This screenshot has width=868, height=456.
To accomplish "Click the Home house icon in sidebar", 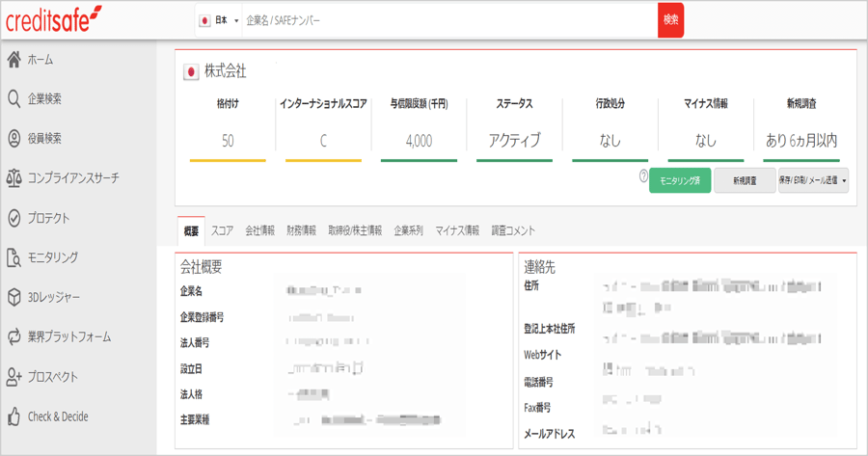I will 14,60.
